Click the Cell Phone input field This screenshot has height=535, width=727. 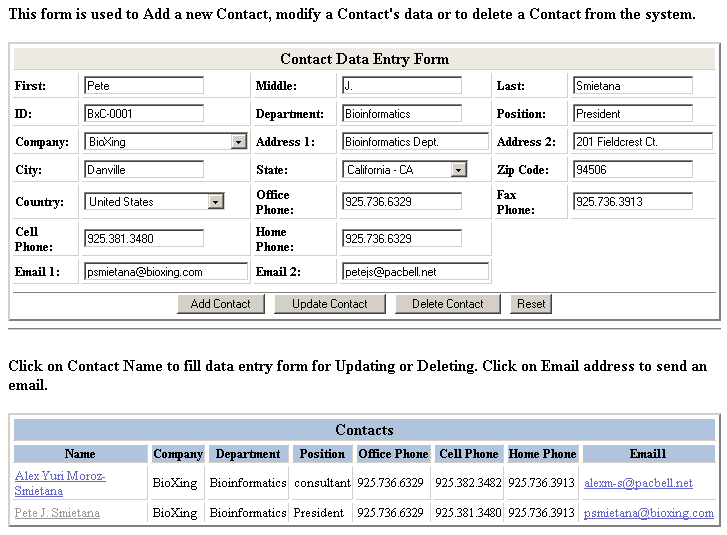click(x=144, y=238)
